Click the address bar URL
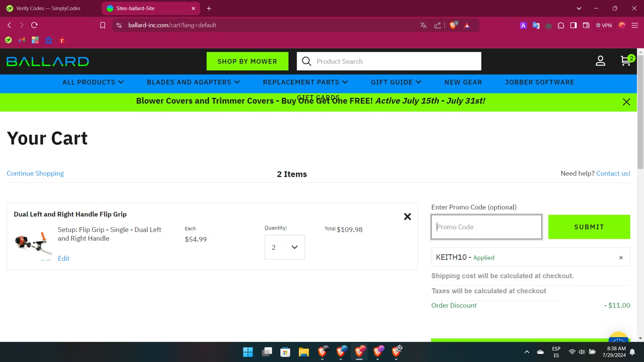Screen dimensions: 644x362 pos(172,25)
